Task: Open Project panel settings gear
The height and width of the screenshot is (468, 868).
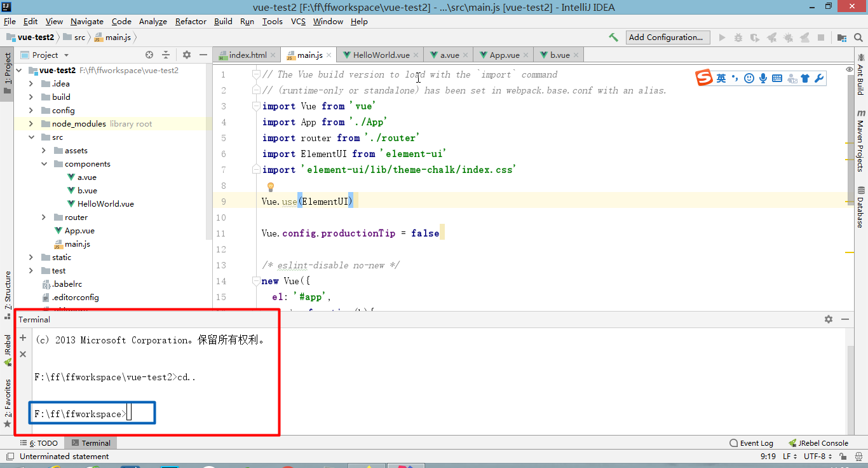Action: (187, 55)
